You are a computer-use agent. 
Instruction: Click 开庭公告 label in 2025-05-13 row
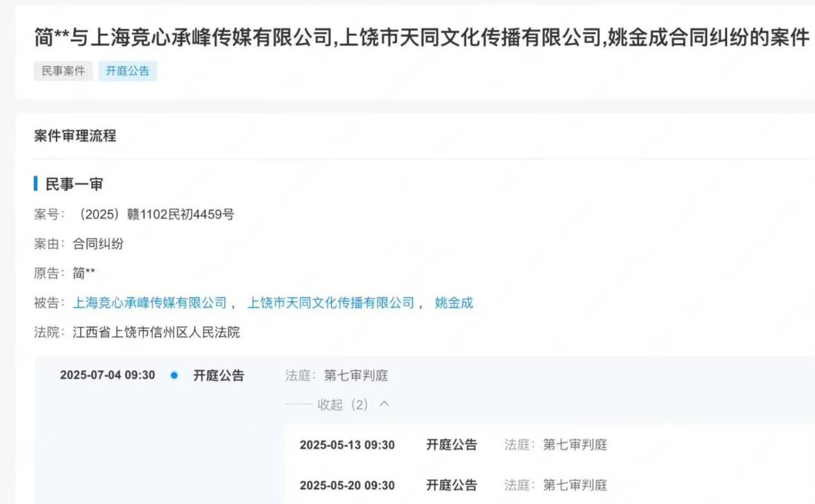pos(452,445)
